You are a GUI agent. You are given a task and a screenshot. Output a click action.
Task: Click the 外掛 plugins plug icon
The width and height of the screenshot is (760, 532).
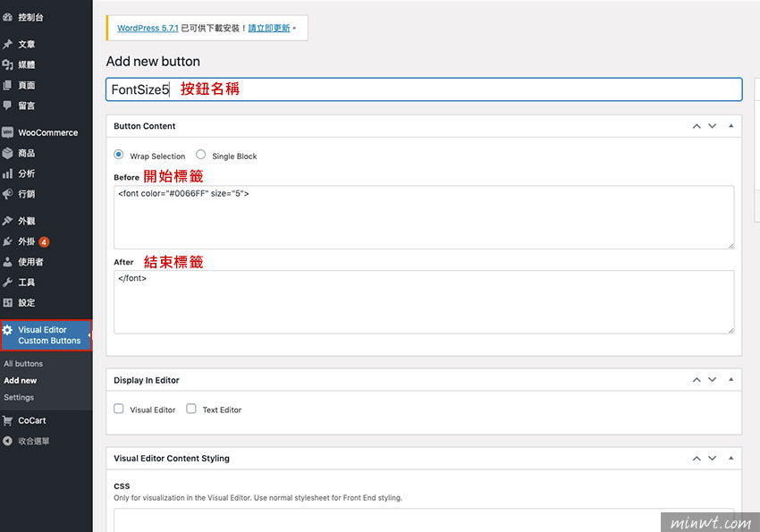click(x=7, y=241)
